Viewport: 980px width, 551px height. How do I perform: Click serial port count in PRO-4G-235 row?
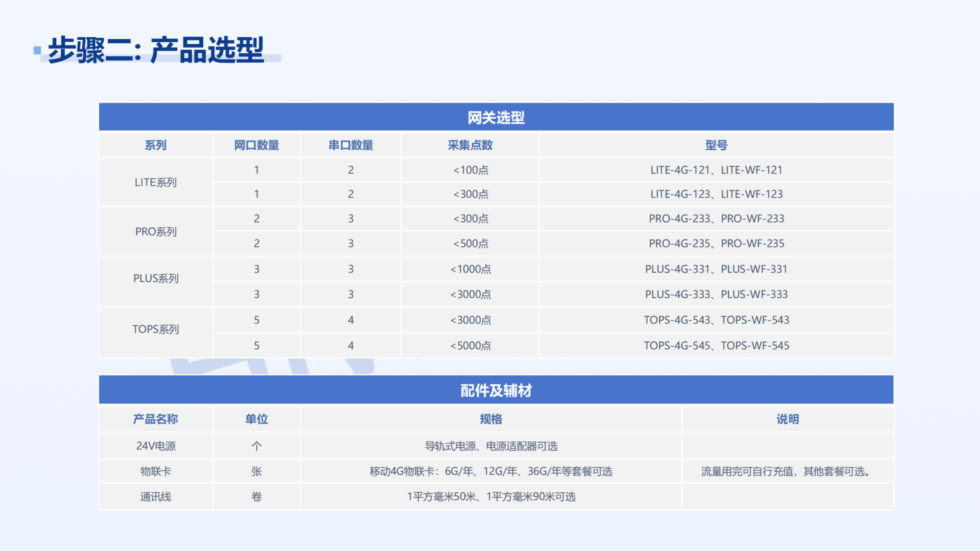pyautogui.click(x=351, y=244)
